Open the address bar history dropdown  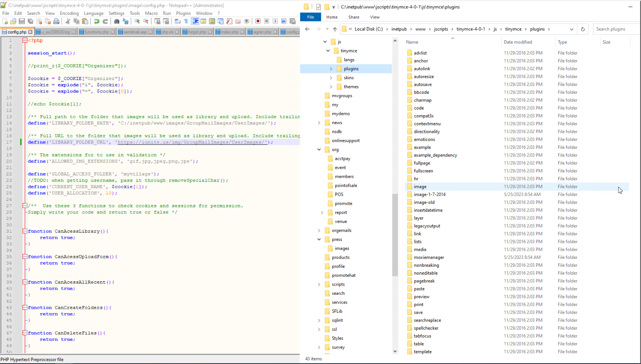click(571, 29)
